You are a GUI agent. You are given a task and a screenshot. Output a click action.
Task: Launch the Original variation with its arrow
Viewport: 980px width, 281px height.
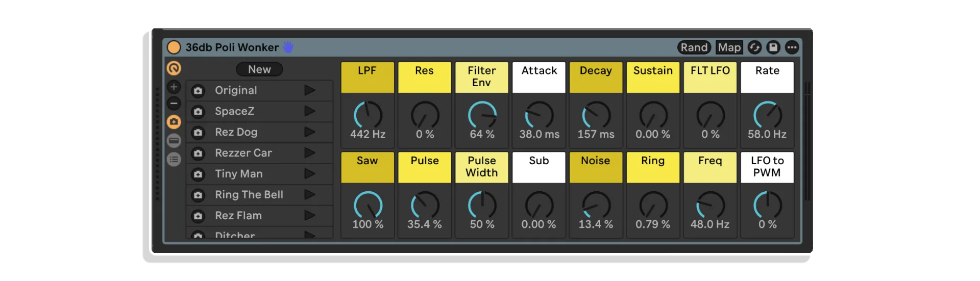tap(310, 90)
